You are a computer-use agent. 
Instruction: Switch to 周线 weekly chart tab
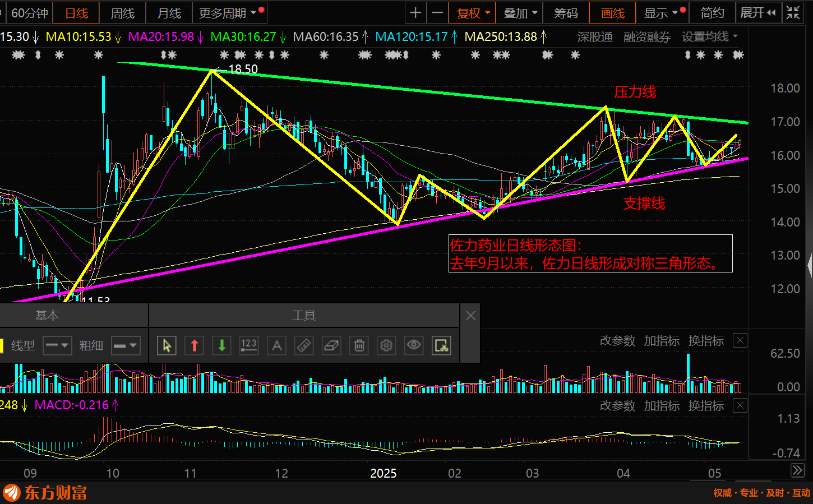coord(122,12)
